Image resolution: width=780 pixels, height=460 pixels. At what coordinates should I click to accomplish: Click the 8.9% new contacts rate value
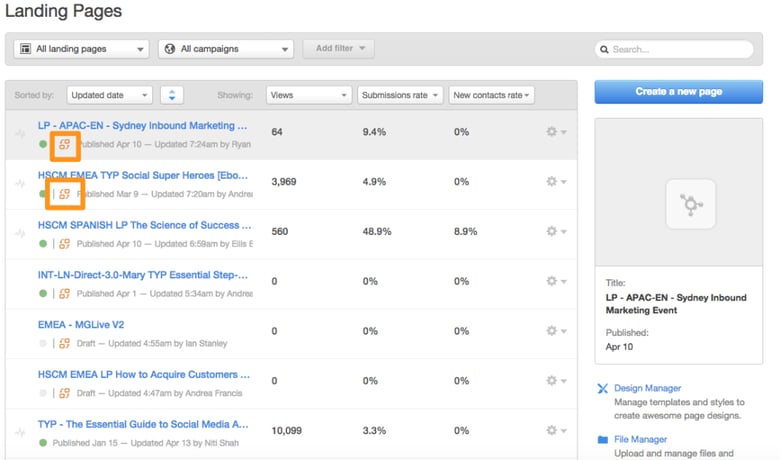[x=465, y=231]
